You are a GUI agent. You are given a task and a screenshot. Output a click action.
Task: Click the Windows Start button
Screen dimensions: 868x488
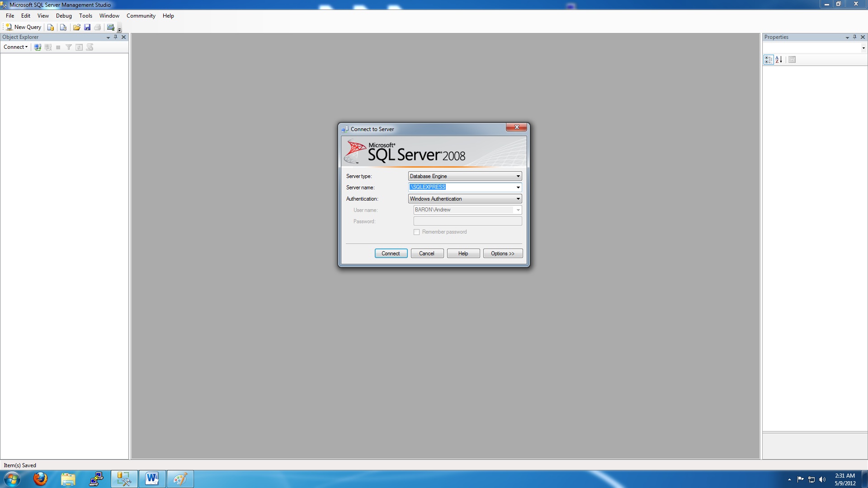12,479
